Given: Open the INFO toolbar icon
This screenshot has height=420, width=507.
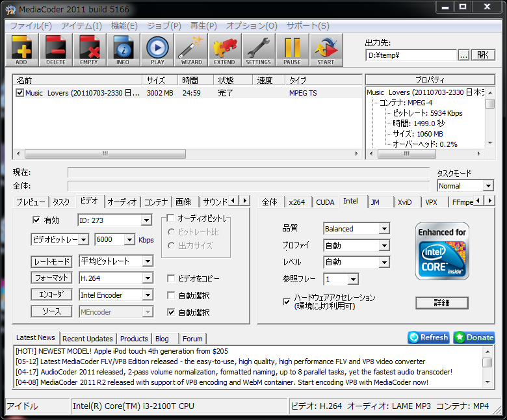Looking at the screenshot, I should click(123, 50).
